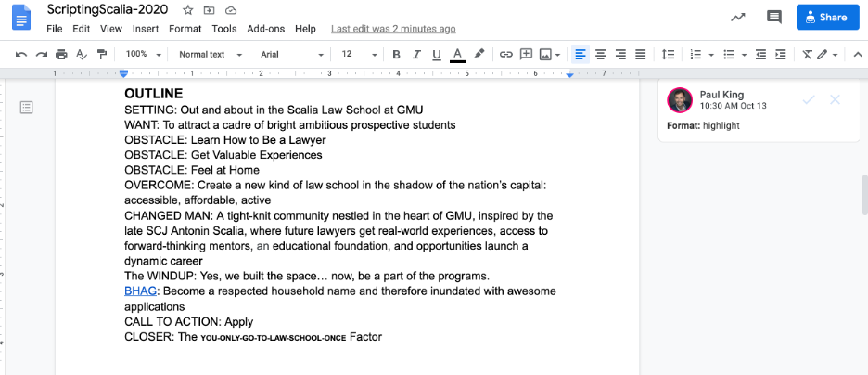This screenshot has height=375, width=868.
Task: Select left align
Action: click(x=581, y=54)
